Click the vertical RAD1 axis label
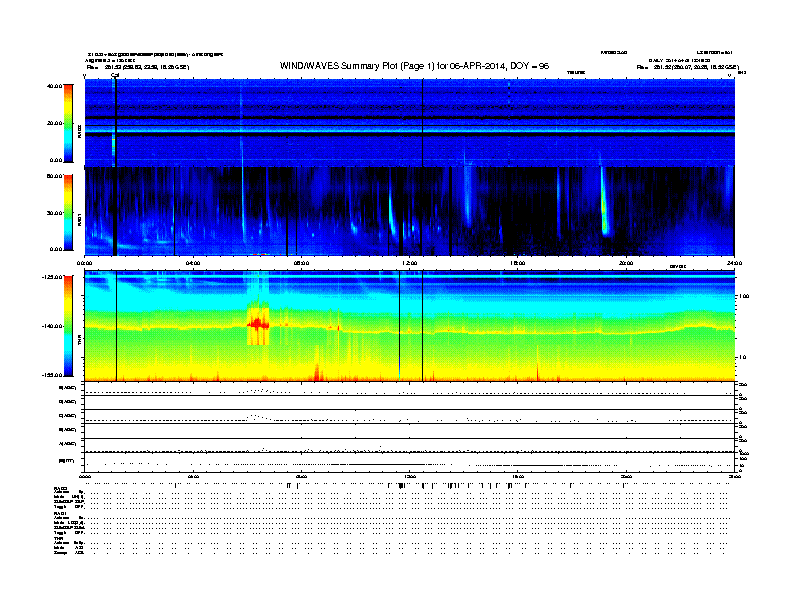This screenshot has height=612, width=792. [80, 219]
